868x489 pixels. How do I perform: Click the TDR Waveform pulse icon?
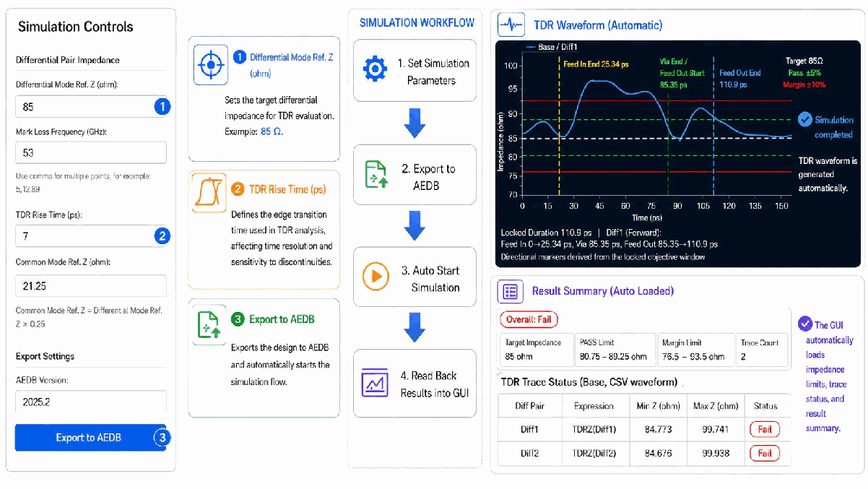[511, 25]
